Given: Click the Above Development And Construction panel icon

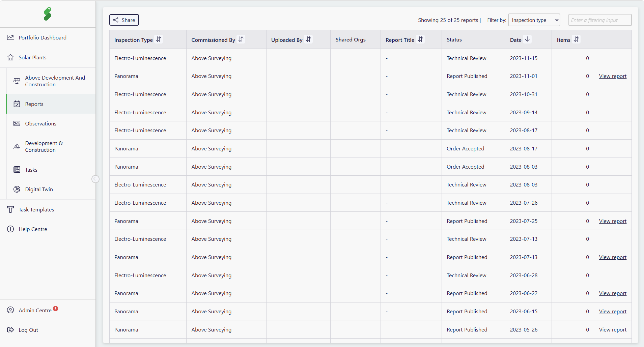Looking at the screenshot, I should pyautogui.click(x=17, y=81).
